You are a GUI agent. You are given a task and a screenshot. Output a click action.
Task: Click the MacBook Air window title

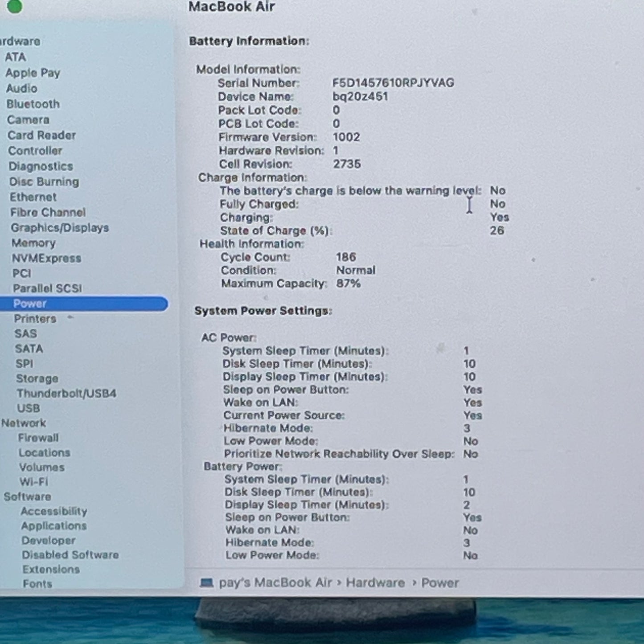point(231,7)
